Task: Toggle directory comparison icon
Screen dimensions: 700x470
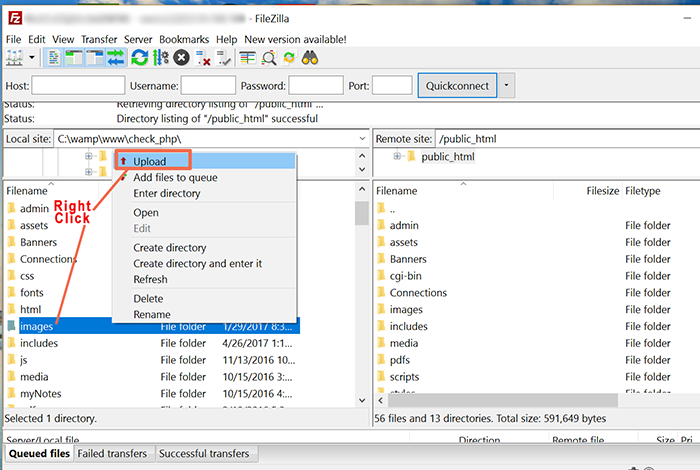Action: 269,58
